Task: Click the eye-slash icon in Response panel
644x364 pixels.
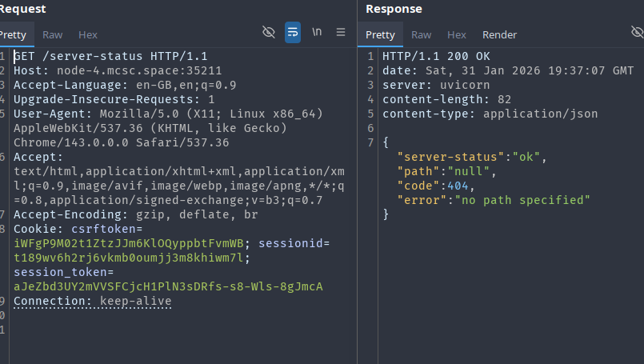Action: (x=637, y=32)
